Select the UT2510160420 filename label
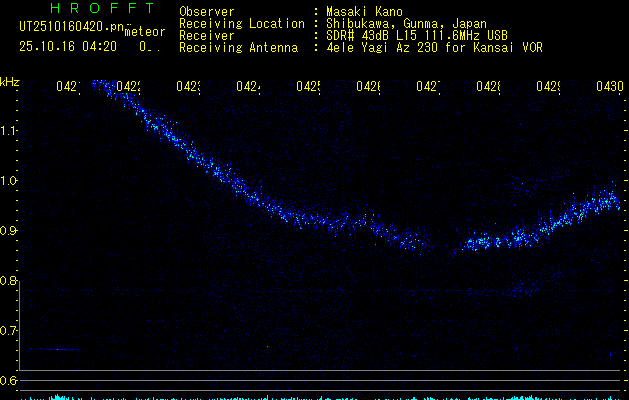This screenshot has height=400, width=629. click(x=69, y=28)
